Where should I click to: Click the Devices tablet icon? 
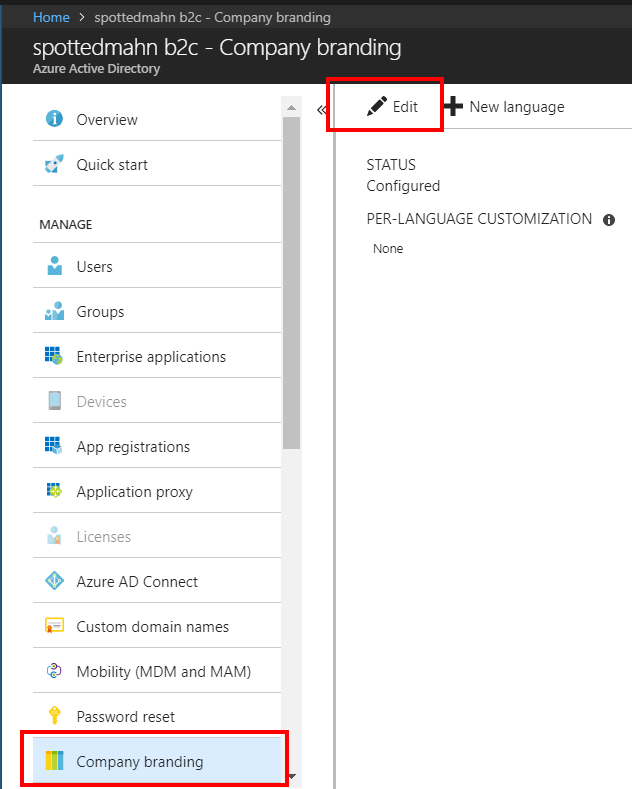coord(54,401)
